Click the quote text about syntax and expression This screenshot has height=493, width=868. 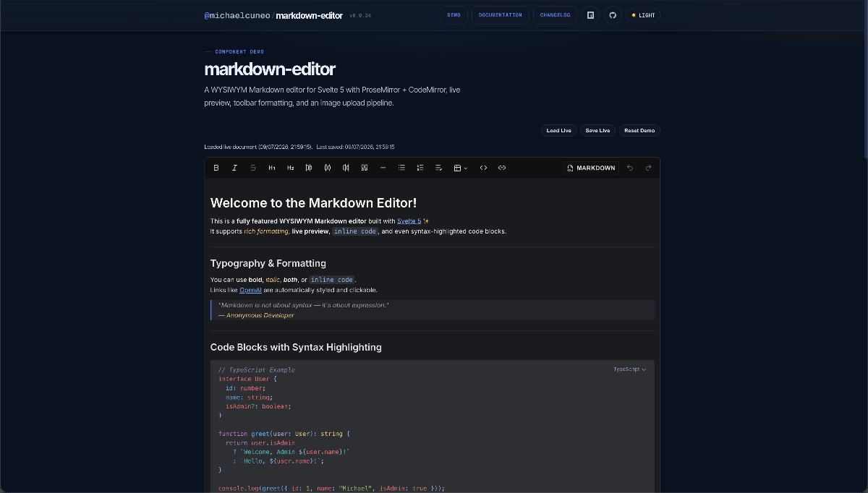[x=304, y=305]
